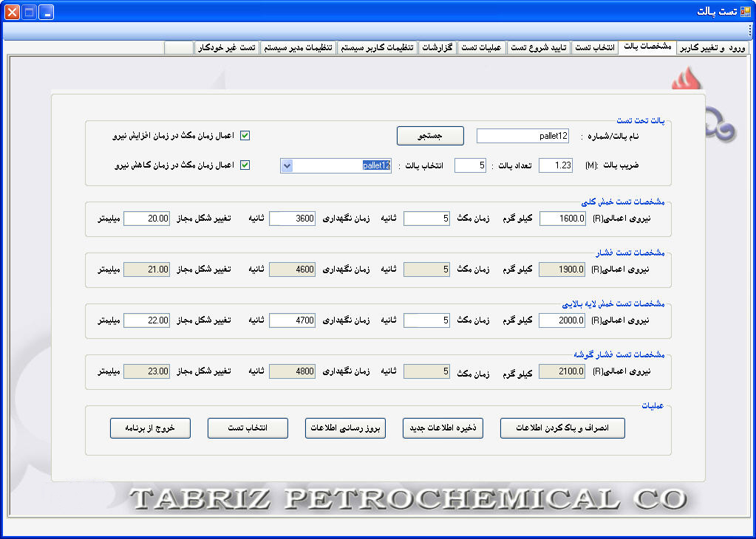
Task: Click the ذخیره اطلاعات جدید button
Action: (x=443, y=428)
